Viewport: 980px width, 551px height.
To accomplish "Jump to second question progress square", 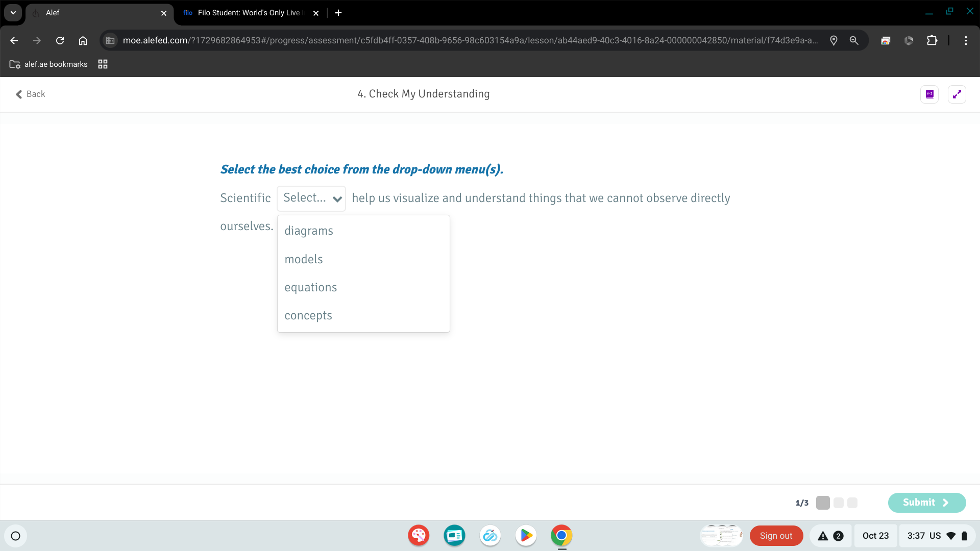I will pos(838,503).
